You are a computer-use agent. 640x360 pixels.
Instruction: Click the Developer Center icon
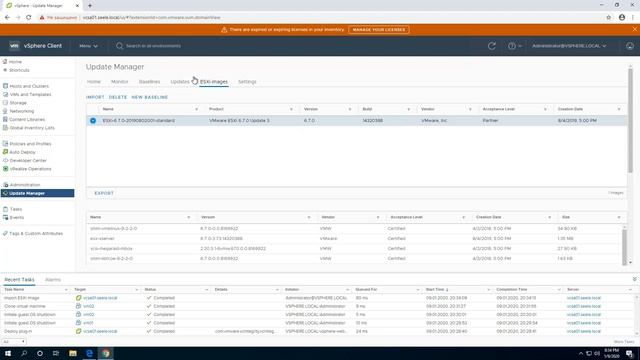tap(5, 160)
